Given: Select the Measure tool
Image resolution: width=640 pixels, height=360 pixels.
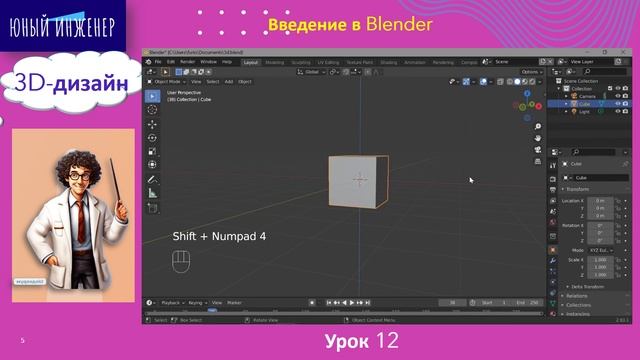Looking at the screenshot, I should [x=153, y=193].
